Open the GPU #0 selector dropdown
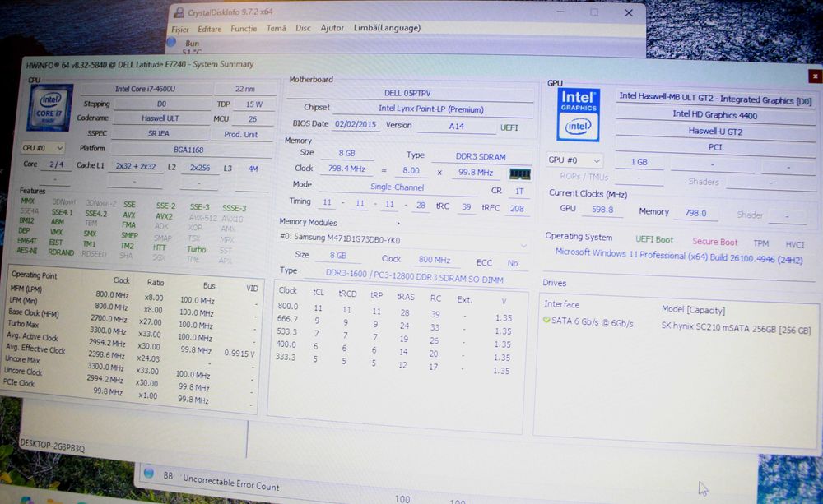The width and height of the screenshot is (823, 504). (574, 160)
